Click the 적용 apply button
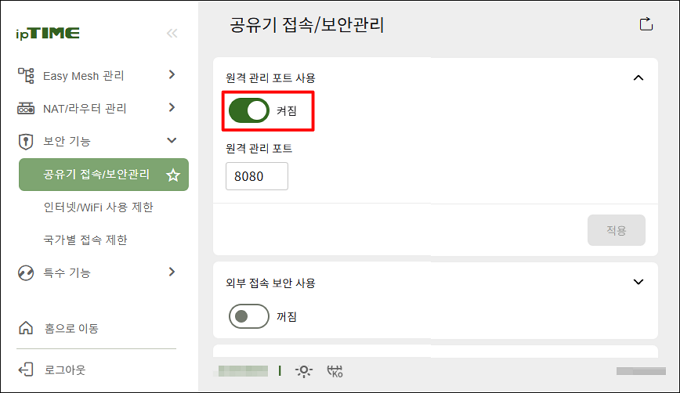Image resolution: width=680 pixels, height=393 pixels. [x=616, y=230]
